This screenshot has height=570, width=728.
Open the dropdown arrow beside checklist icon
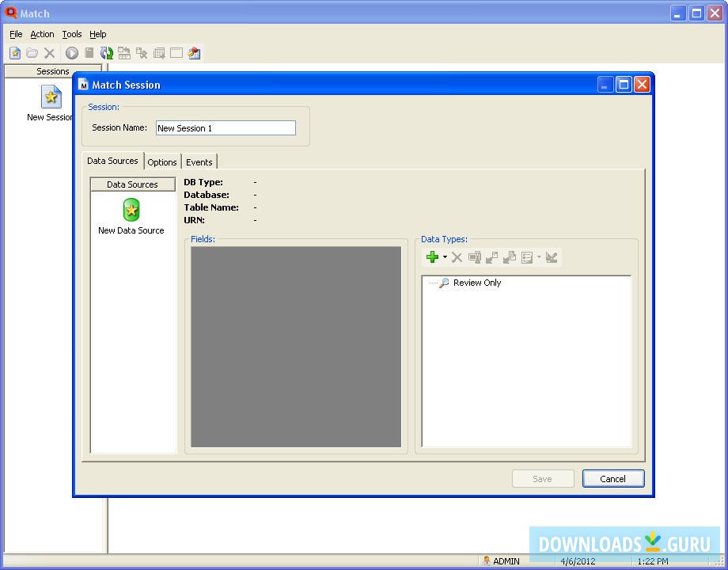click(539, 256)
